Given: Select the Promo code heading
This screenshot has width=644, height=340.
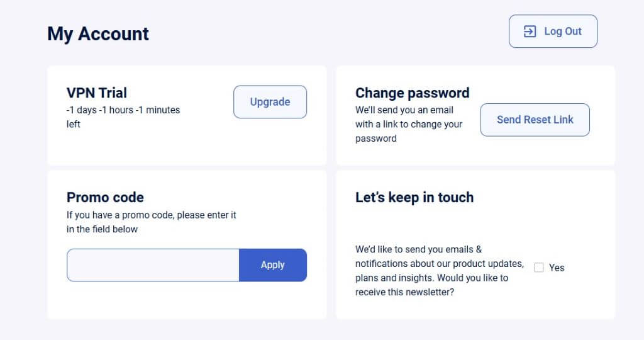Looking at the screenshot, I should point(105,197).
